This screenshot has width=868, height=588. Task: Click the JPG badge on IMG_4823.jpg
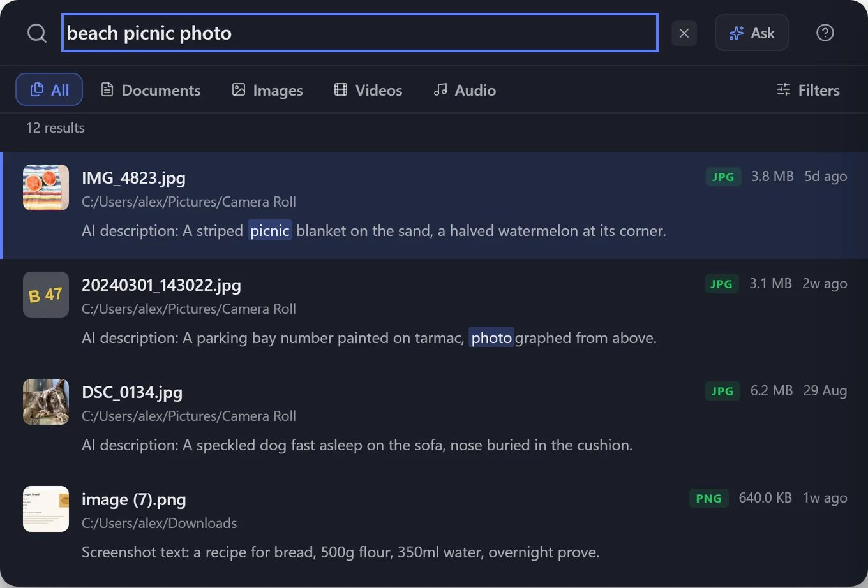coord(723,177)
